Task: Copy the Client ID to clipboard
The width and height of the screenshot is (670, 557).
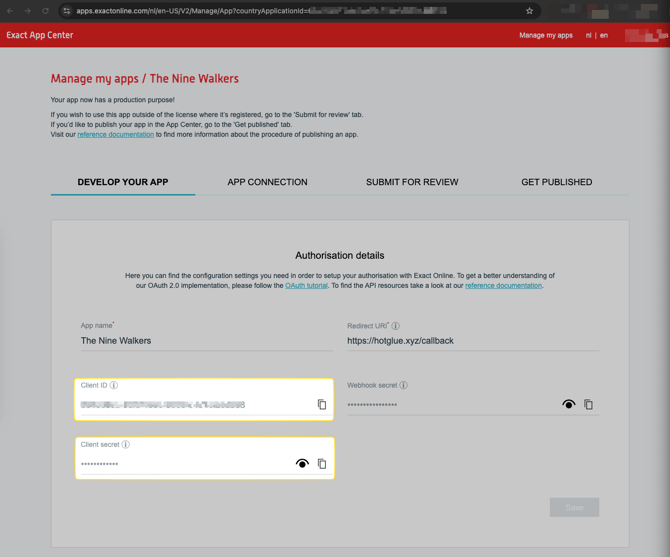Action: (x=322, y=405)
